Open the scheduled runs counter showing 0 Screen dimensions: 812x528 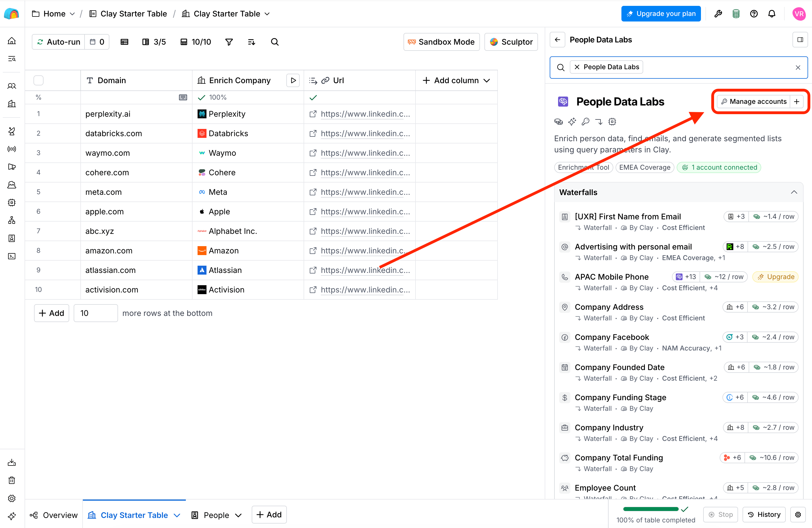(x=97, y=42)
